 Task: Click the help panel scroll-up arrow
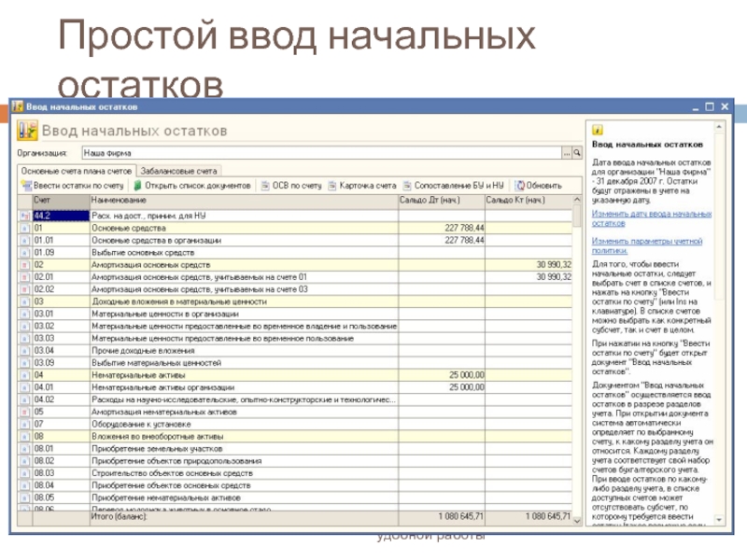719,127
